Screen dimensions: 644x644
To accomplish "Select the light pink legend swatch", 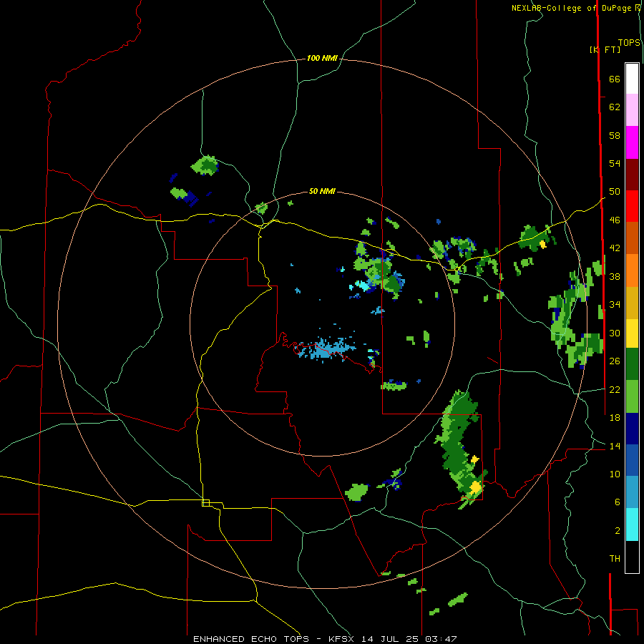I will tap(632, 109).
